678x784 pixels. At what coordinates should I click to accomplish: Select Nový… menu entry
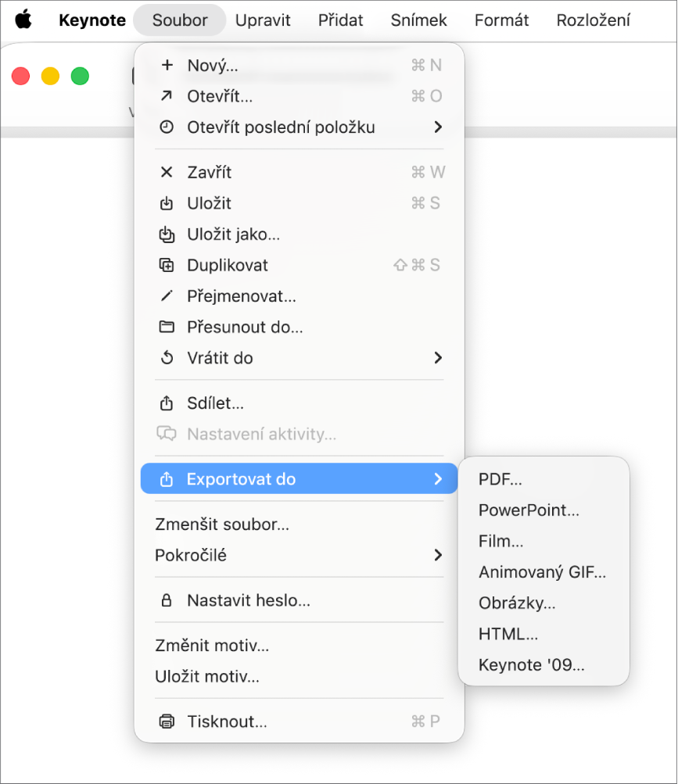[x=300, y=65]
